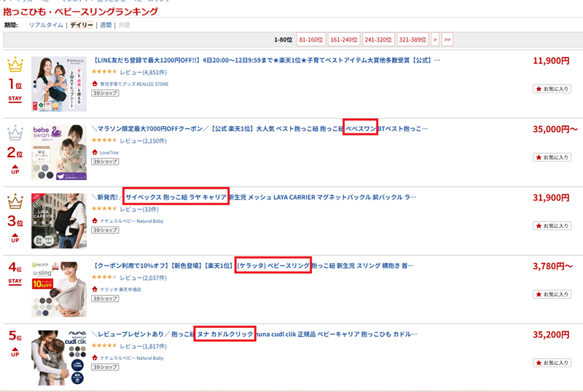Open ranks 321-389位 page
Viewport: 583px width, 392px height.
click(x=412, y=39)
